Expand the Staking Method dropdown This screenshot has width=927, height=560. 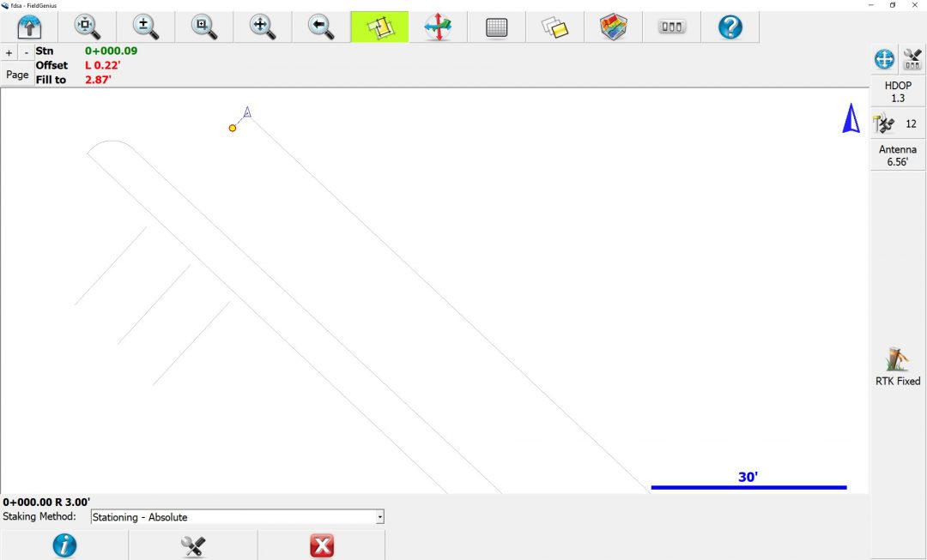pyautogui.click(x=379, y=517)
